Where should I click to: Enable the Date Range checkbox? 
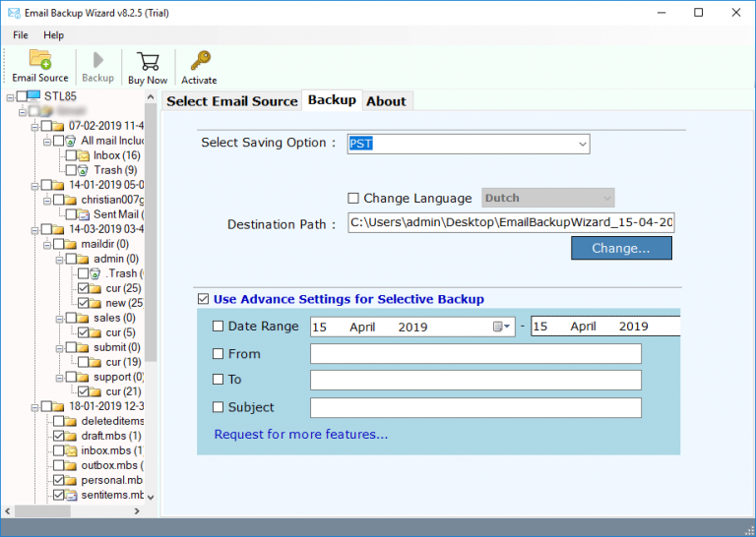219,327
